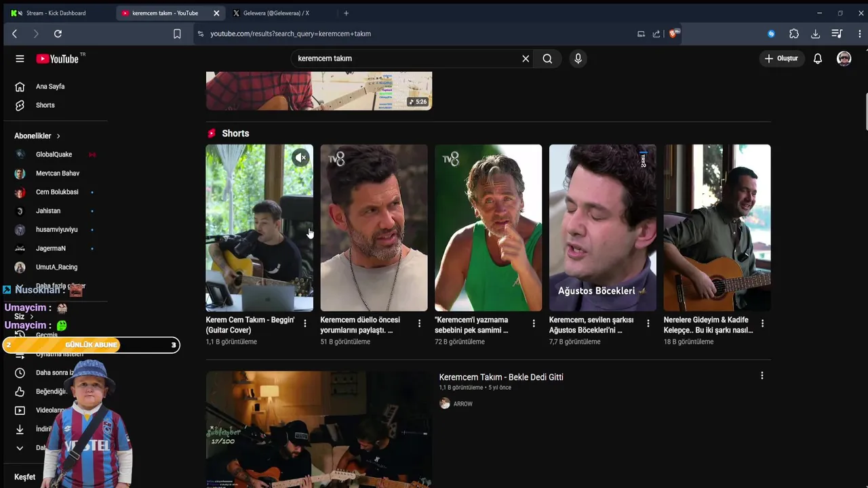This screenshot has width=868, height=488.
Task: Open the YouTube hamburger guide menu
Action: point(20,59)
